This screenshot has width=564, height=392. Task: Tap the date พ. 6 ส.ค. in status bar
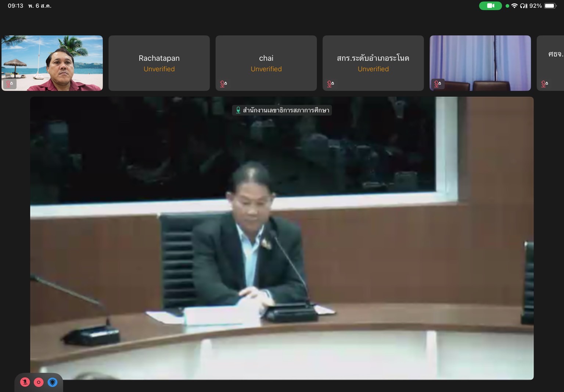pyautogui.click(x=40, y=6)
